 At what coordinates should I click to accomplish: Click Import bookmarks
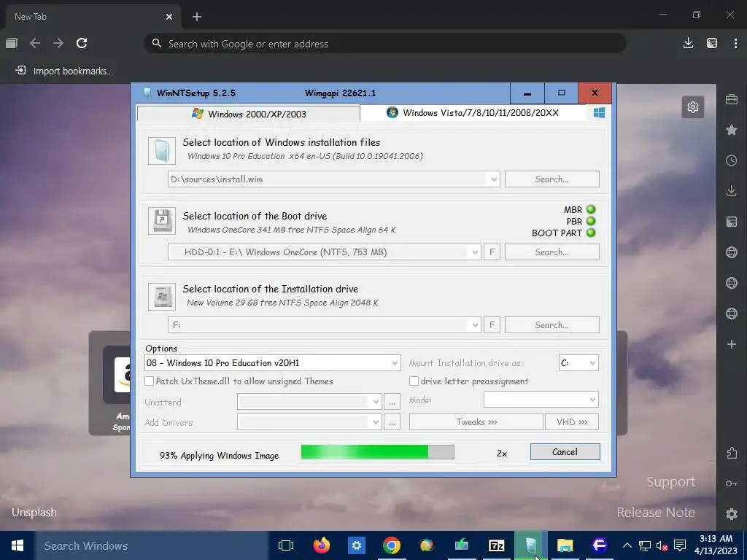[64, 71]
